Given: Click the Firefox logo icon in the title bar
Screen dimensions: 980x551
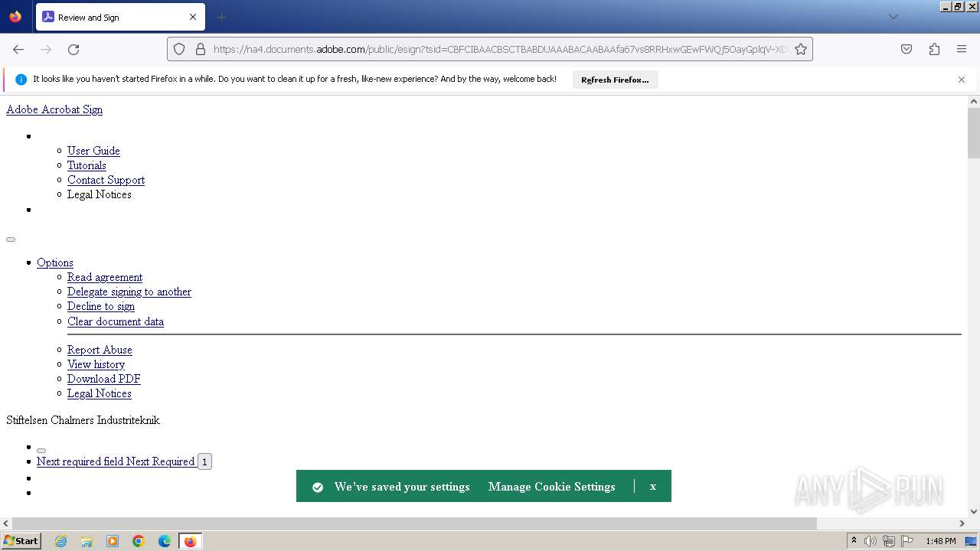Looking at the screenshot, I should [x=15, y=17].
